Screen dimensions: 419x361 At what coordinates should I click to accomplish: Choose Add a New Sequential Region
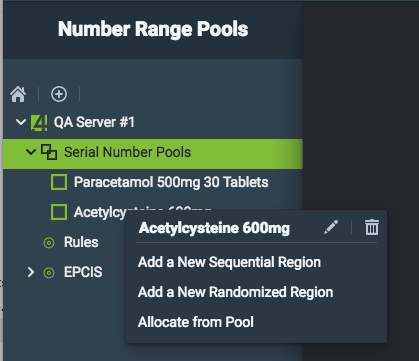tap(229, 262)
